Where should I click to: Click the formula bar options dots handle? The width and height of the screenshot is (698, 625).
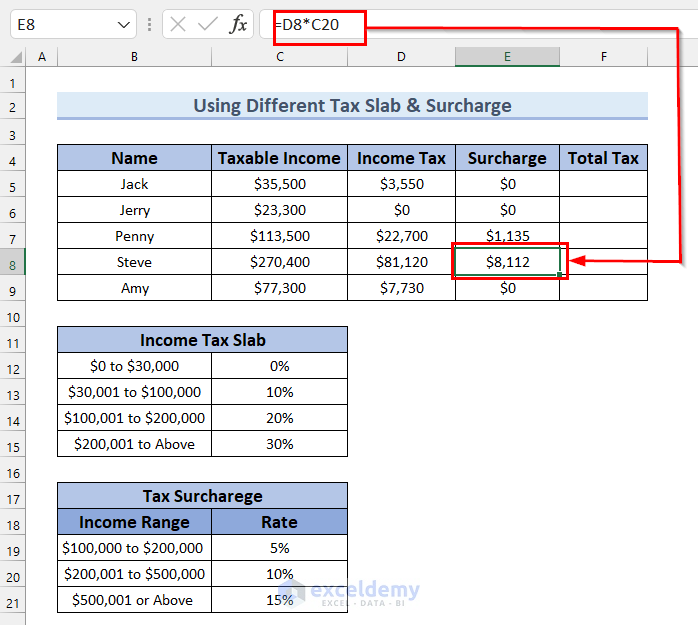coord(149,24)
